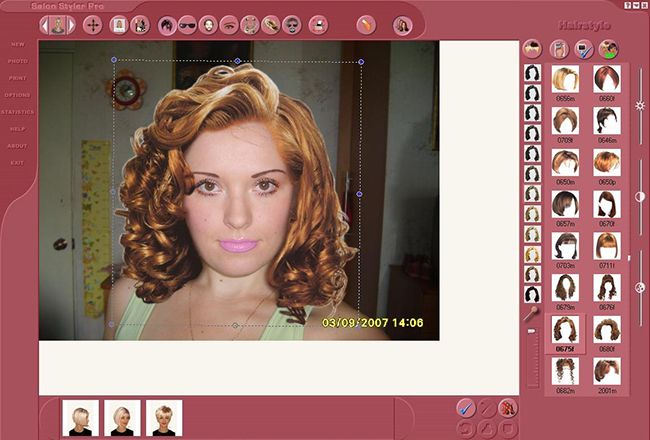
Task: Select the eyebrow/eye makeup tool
Action: pyautogui.click(x=229, y=24)
